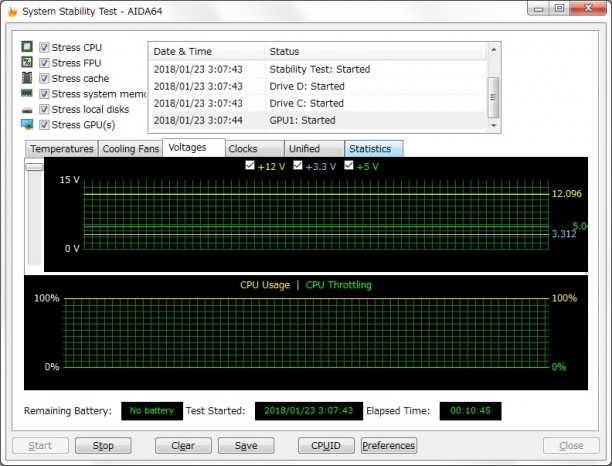Select the 'Stability Test: Started' log row
612x466 pixels.
pyautogui.click(x=318, y=69)
